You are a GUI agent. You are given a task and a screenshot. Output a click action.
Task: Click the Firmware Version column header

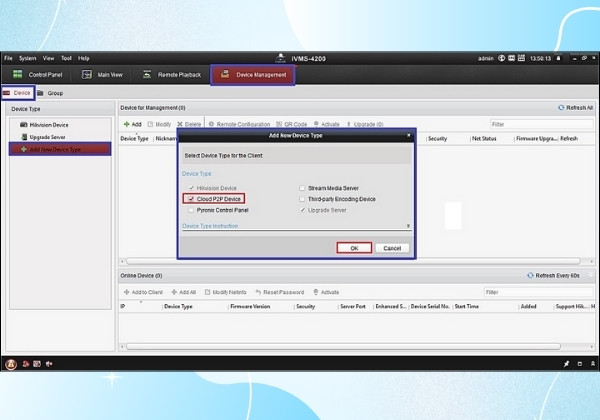[250, 306]
